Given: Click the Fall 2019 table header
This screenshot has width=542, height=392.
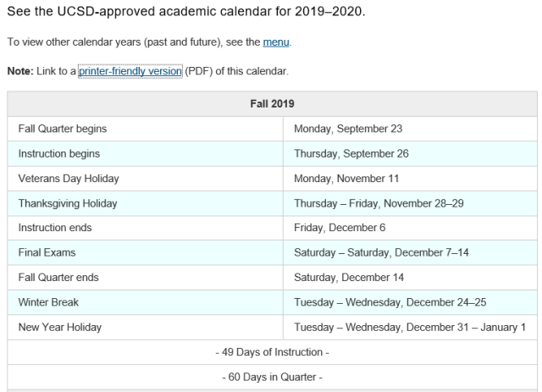Looking at the screenshot, I should pos(272,103).
